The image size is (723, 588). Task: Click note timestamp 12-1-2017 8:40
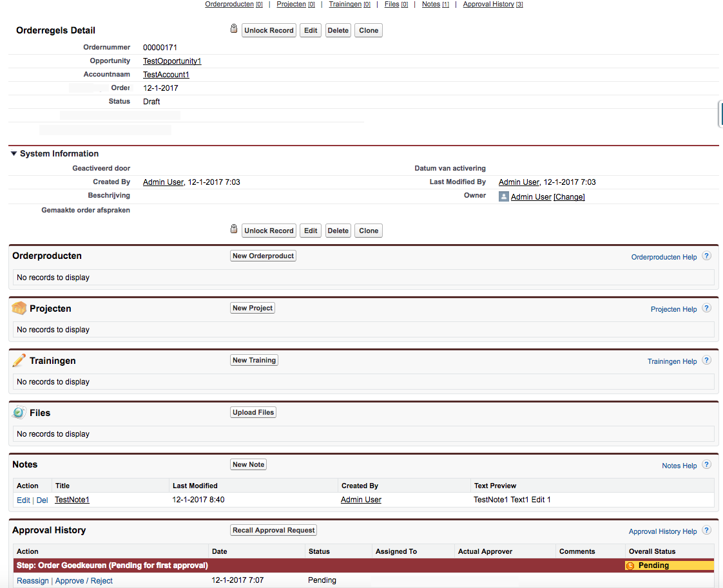coord(198,500)
